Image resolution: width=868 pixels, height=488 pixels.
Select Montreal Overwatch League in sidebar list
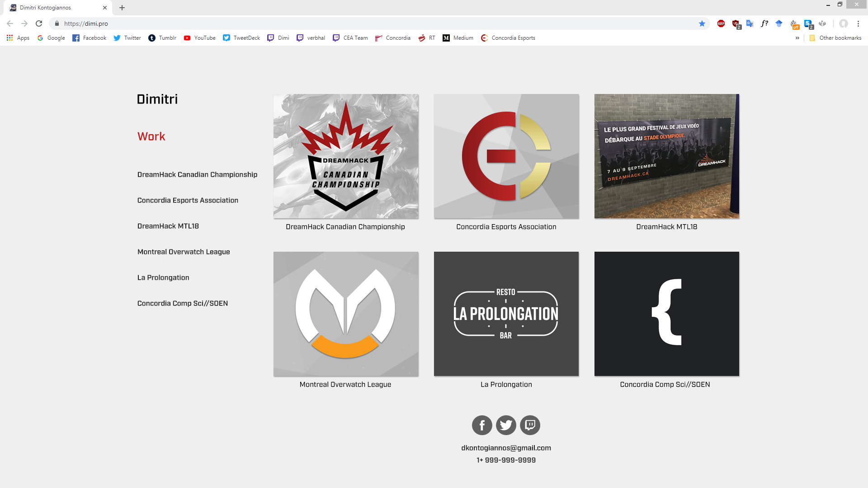point(184,252)
